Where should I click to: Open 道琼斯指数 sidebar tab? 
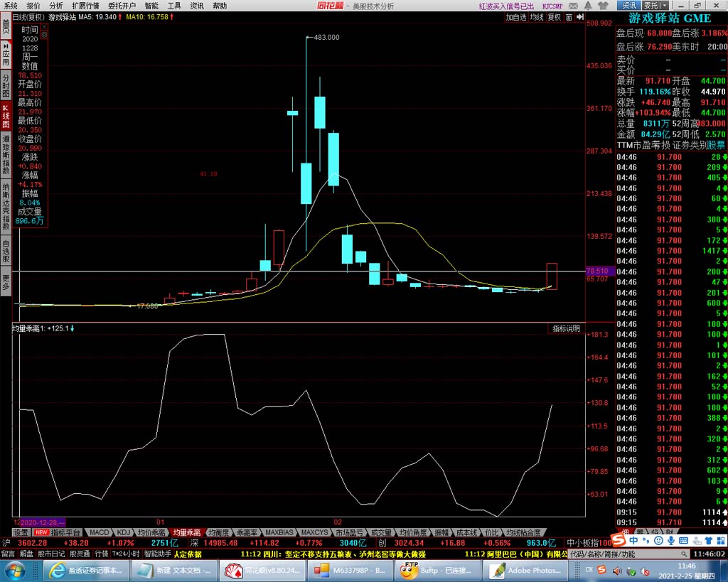point(6,154)
